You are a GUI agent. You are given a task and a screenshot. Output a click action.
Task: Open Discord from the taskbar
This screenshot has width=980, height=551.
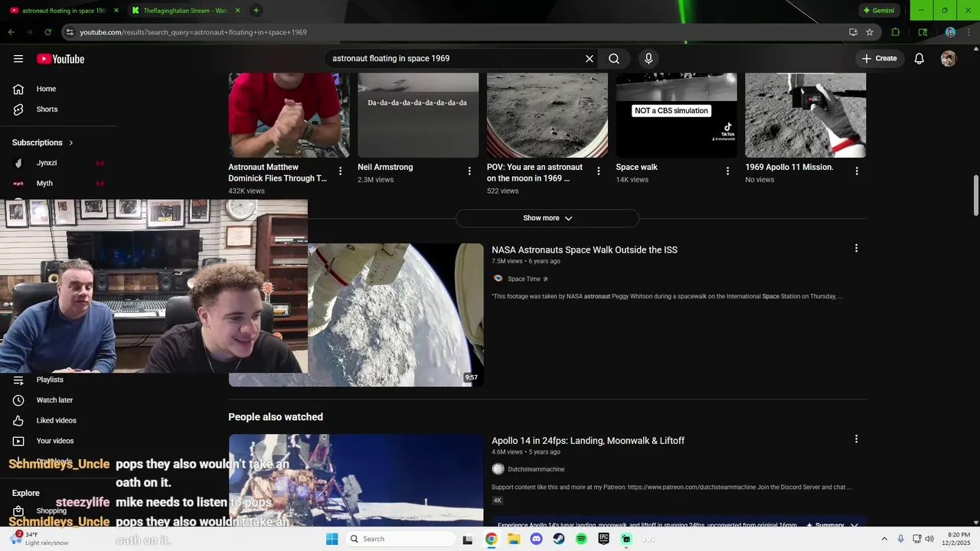[536, 539]
